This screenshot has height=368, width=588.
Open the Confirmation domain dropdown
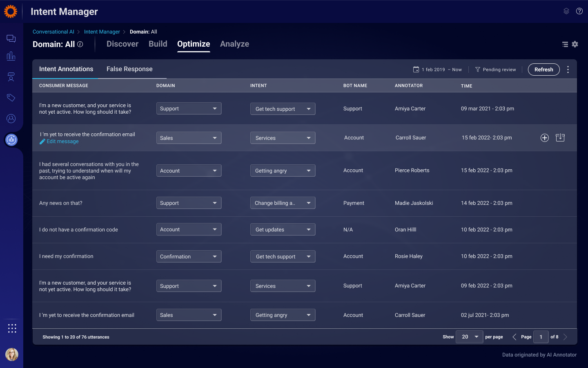click(x=189, y=256)
